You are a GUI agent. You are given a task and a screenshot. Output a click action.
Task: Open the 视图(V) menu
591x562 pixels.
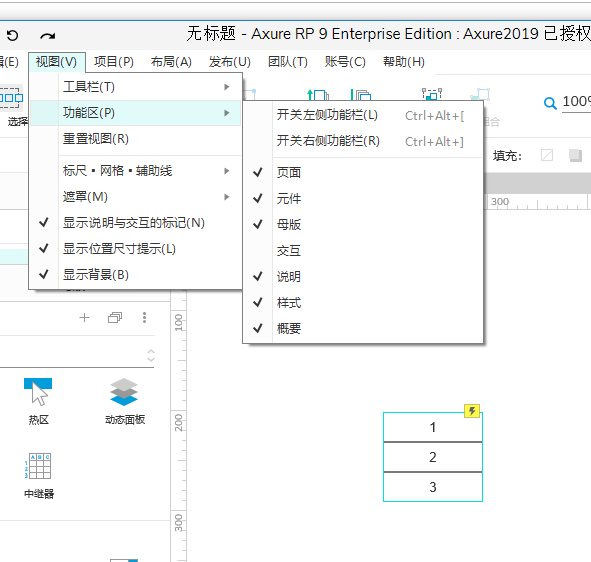[x=57, y=61]
